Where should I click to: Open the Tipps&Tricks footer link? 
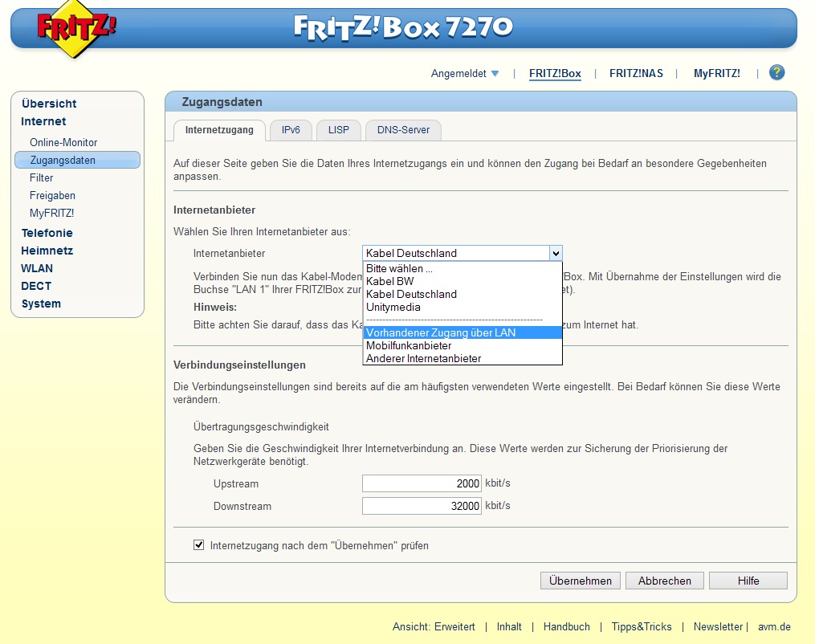point(642,627)
